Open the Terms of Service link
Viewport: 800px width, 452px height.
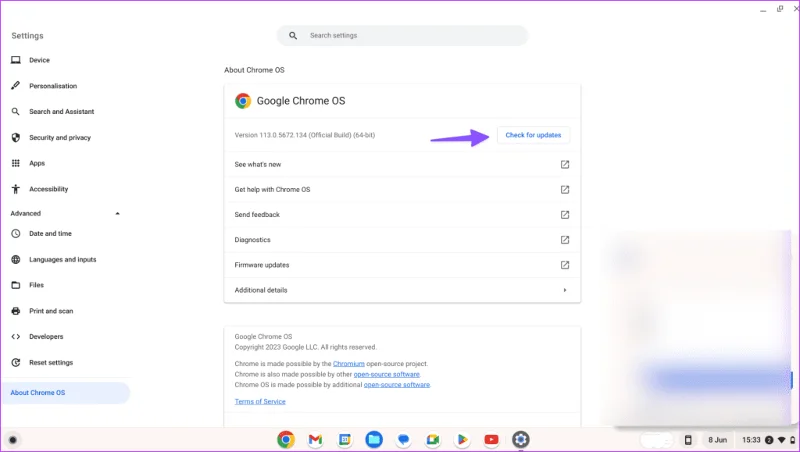pyautogui.click(x=260, y=401)
